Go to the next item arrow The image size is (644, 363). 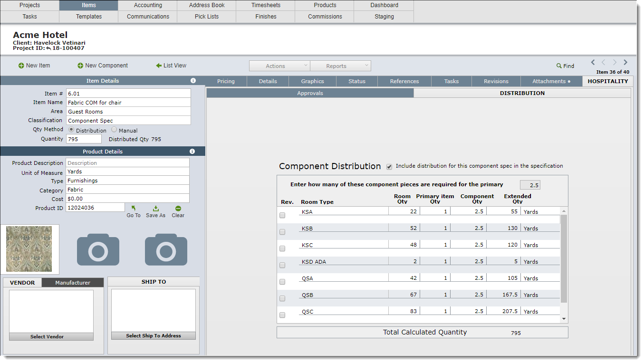coord(615,62)
